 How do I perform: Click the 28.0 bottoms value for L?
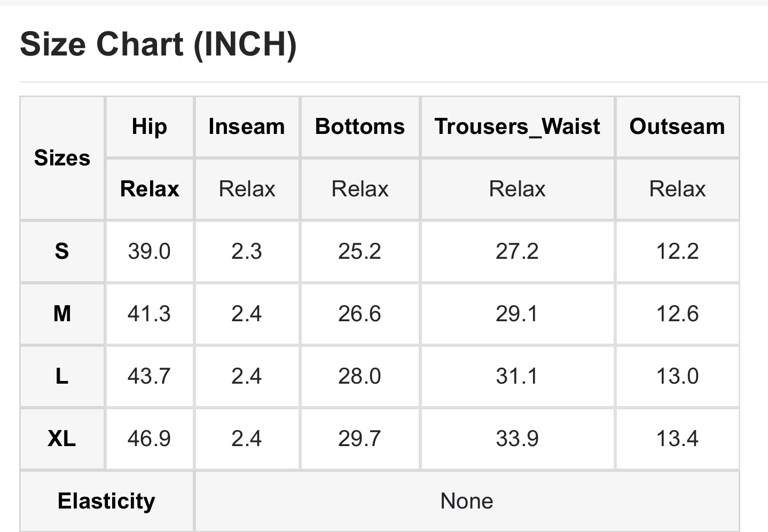click(x=360, y=376)
